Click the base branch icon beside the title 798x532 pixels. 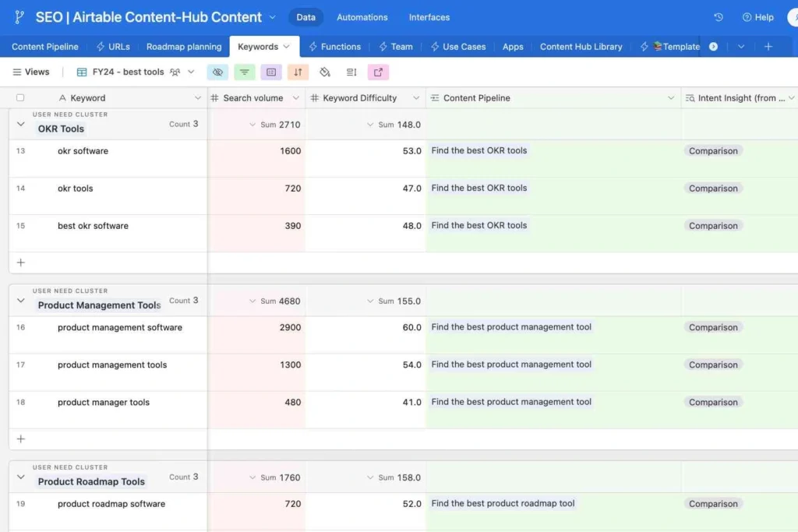(x=19, y=17)
